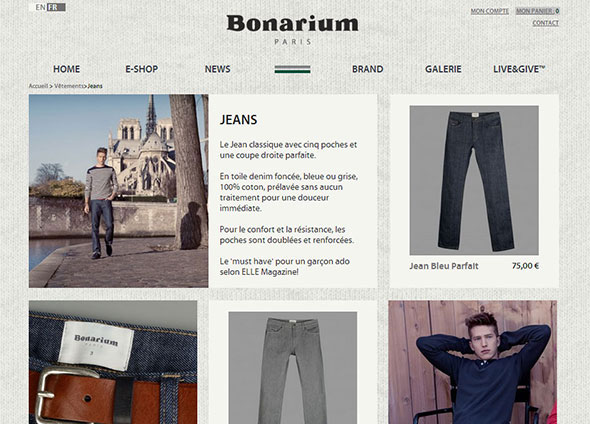Go to the NEWS section
The width and height of the screenshot is (590, 424).
(217, 69)
